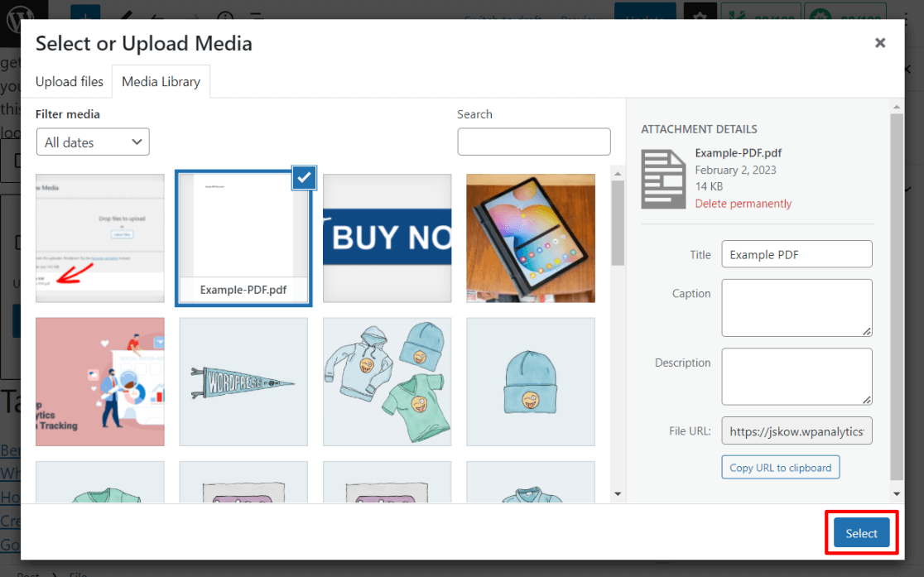The image size is (924, 577).
Task: Open the Buy Now banner thumbnail
Action: click(x=387, y=238)
